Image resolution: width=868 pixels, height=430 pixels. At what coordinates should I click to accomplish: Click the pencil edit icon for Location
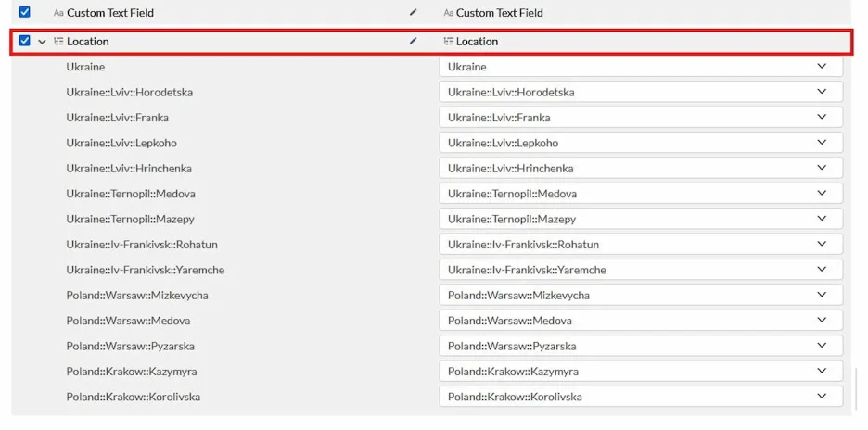coord(413,41)
